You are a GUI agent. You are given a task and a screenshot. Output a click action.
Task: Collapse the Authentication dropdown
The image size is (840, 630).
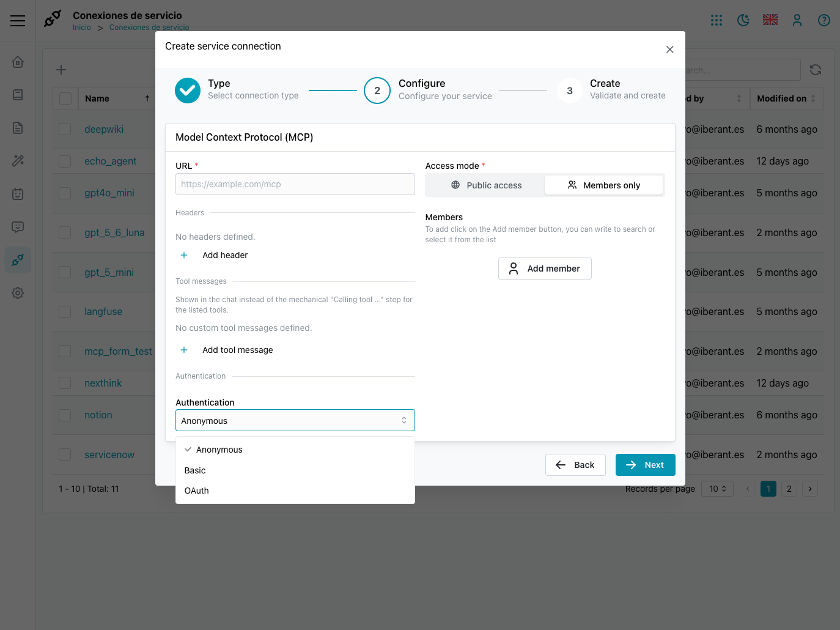coord(295,420)
